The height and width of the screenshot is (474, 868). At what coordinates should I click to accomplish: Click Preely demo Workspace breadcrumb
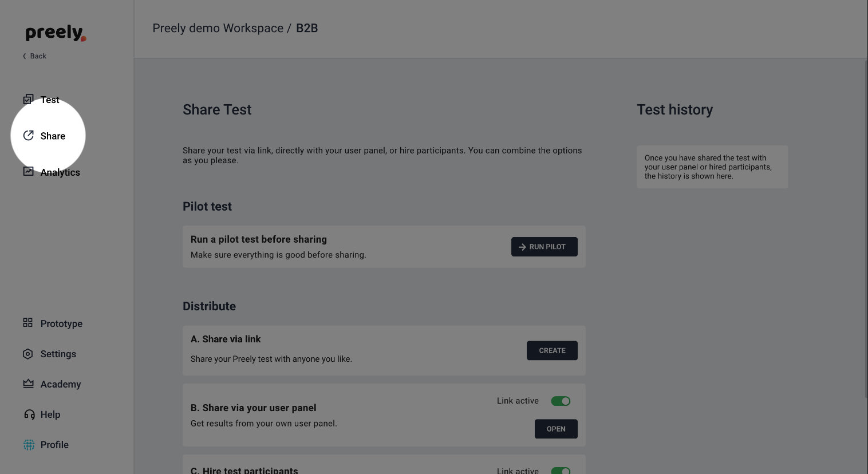coord(218,28)
